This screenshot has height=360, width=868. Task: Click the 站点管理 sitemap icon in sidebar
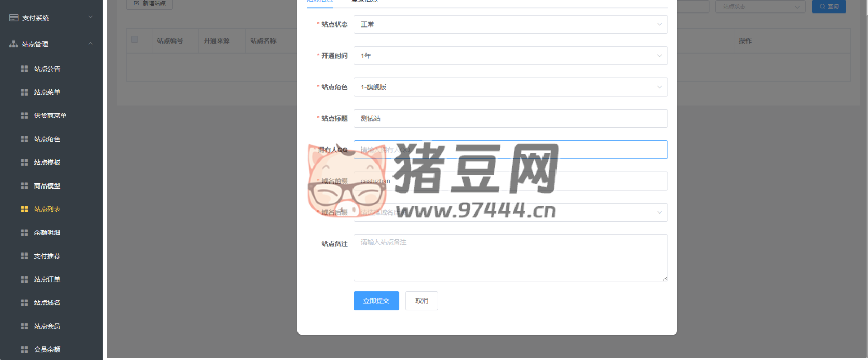tap(13, 44)
